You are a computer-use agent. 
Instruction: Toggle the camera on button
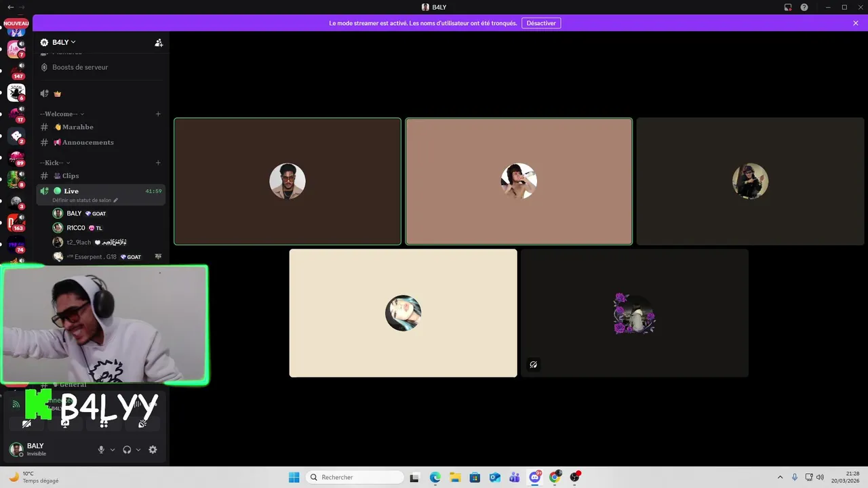point(26,424)
